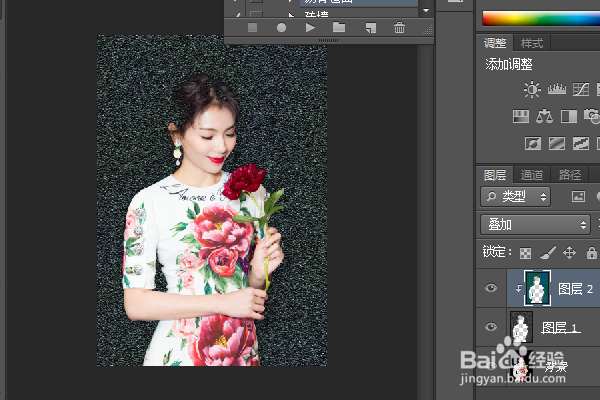Viewport: 600px width, 400px height.
Task: Lock layer position cross-arrow icon
Action: [x=569, y=253]
